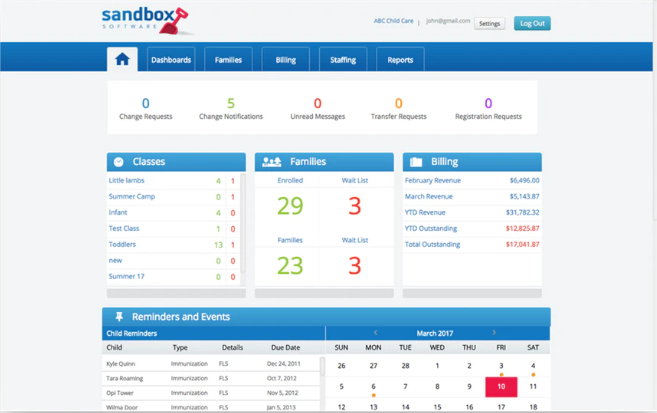Go to previous month in calendar

click(x=375, y=333)
